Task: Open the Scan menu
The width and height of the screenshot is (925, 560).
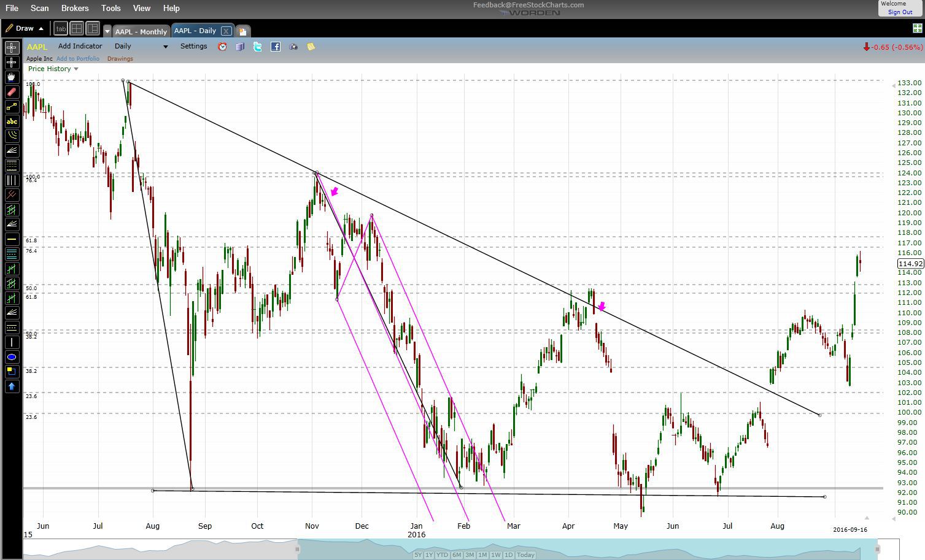Action: (39, 8)
